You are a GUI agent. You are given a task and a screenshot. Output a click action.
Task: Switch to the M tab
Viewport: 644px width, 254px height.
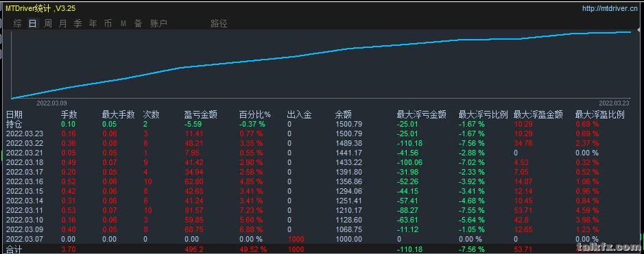coord(123,24)
